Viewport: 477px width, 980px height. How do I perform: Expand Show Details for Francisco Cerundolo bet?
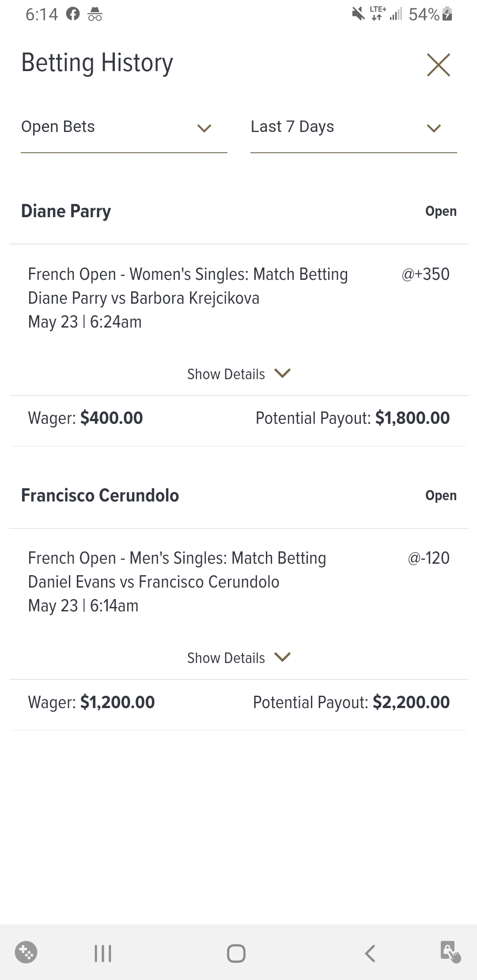coord(238,658)
